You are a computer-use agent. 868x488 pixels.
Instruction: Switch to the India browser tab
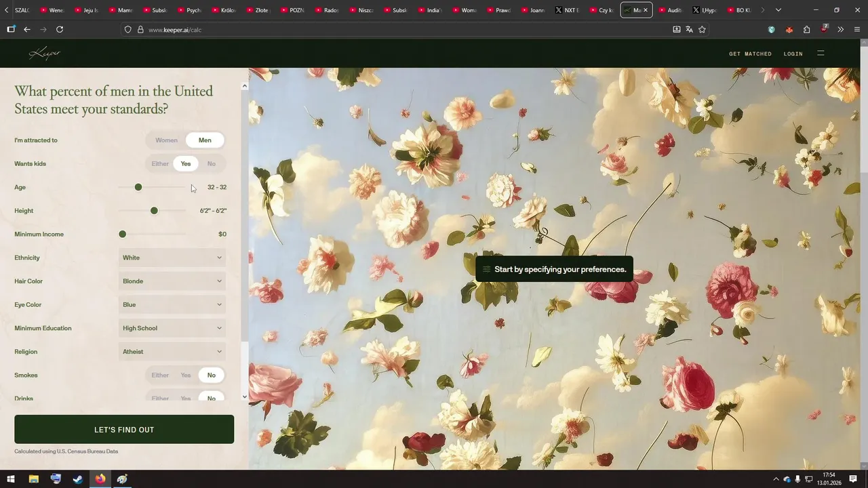click(x=430, y=10)
